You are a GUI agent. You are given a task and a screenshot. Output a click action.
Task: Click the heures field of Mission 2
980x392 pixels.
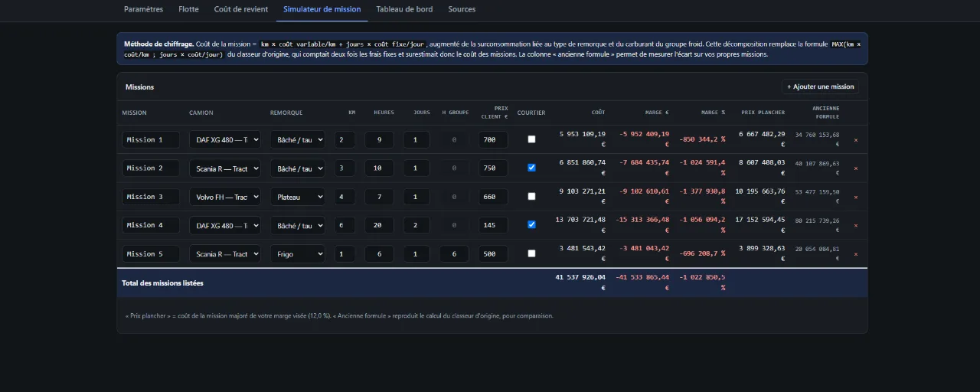tap(379, 168)
